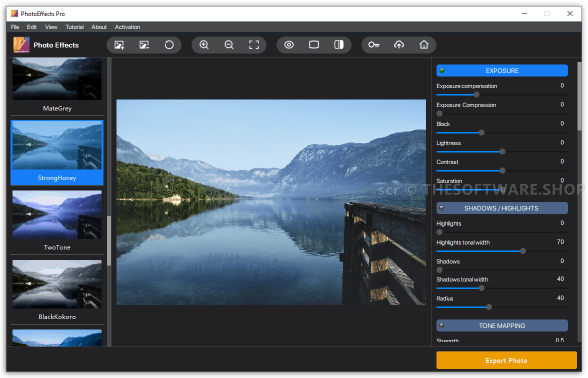Screen dimensions: 588x378
Task: Click the key activation icon
Action: (374, 45)
